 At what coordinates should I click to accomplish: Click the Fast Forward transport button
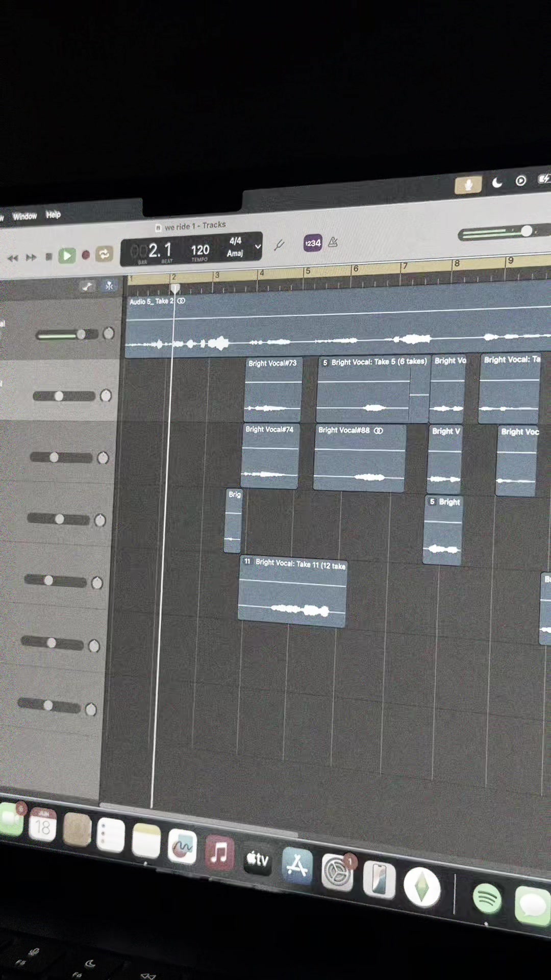(x=31, y=257)
